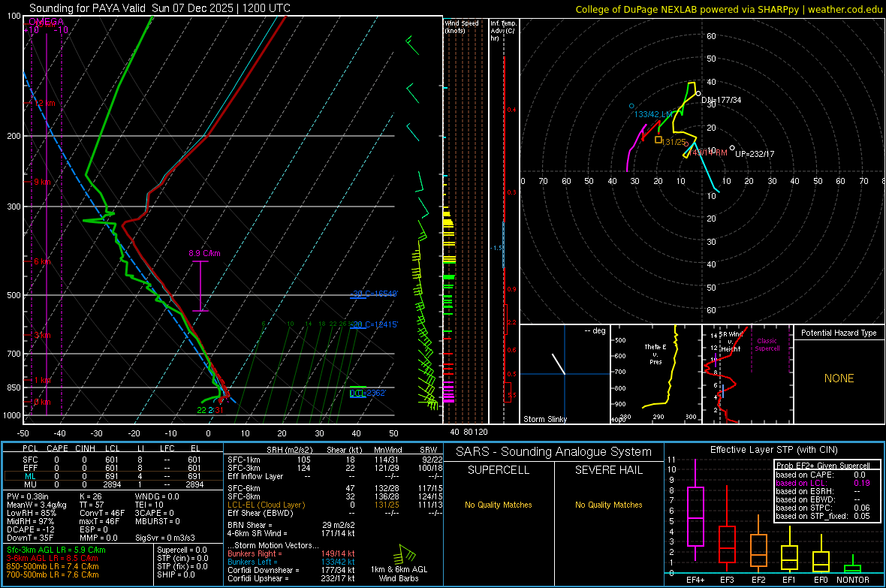886x588 pixels.
Task: Click the 1km & 6km AGL wind barb symbol
Action: point(406,554)
